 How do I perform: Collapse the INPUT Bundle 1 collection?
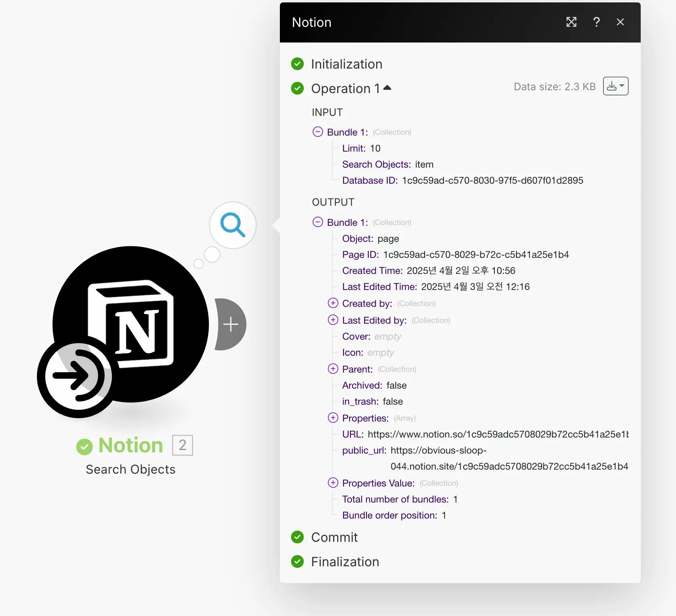coord(318,132)
